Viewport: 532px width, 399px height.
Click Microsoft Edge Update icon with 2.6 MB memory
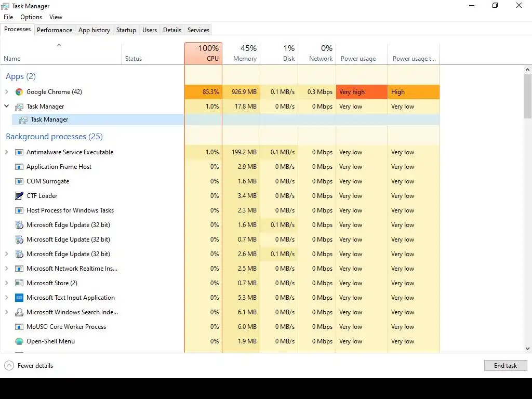[x=19, y=254]
